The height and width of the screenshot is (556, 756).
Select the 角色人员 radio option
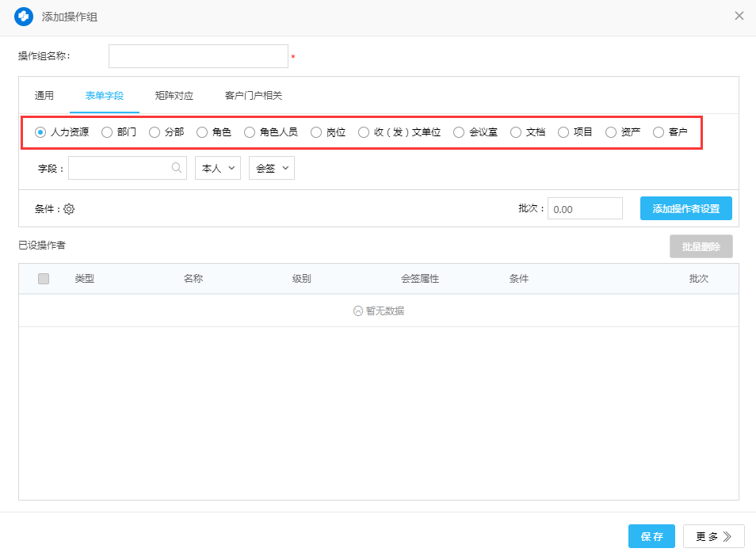point(250,132)
